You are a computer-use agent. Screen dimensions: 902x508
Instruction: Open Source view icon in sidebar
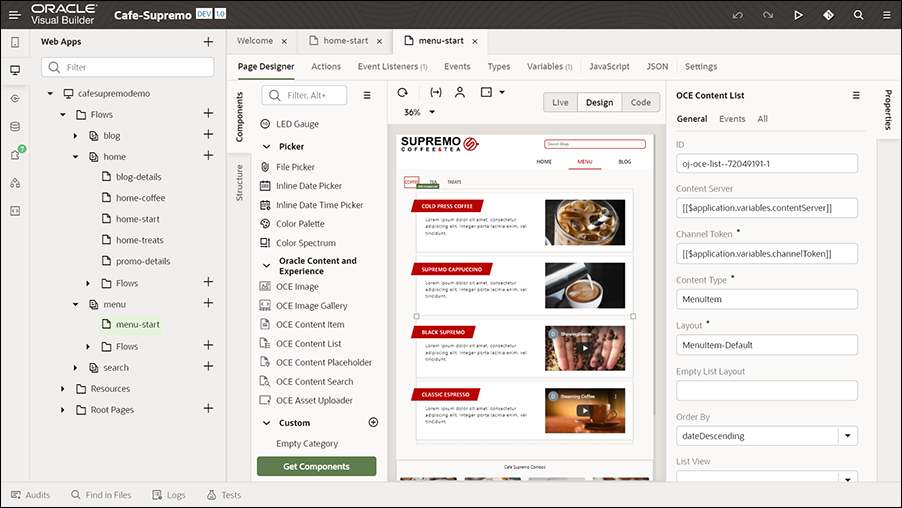(x=16, y=211)
